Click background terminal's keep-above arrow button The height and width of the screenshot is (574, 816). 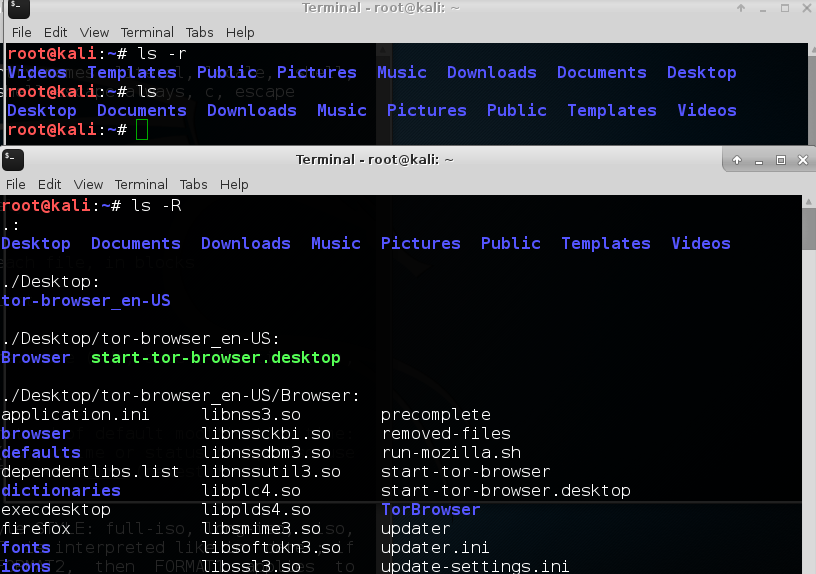741,8
